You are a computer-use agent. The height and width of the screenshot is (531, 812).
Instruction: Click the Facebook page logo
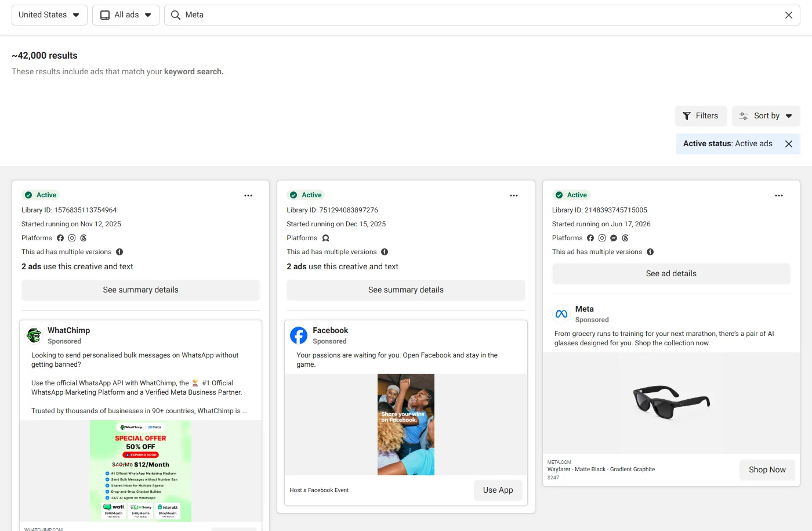pos(299,335)
